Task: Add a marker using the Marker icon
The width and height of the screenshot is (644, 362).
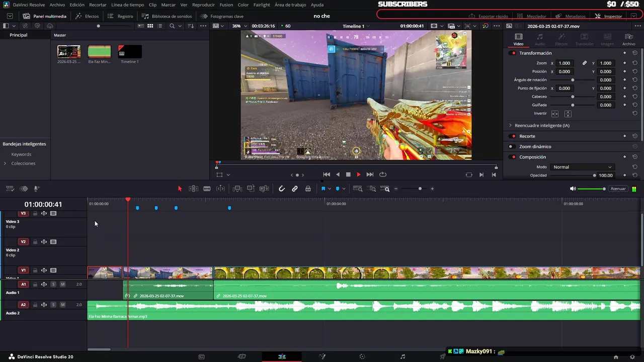Action: pos(338,189)
